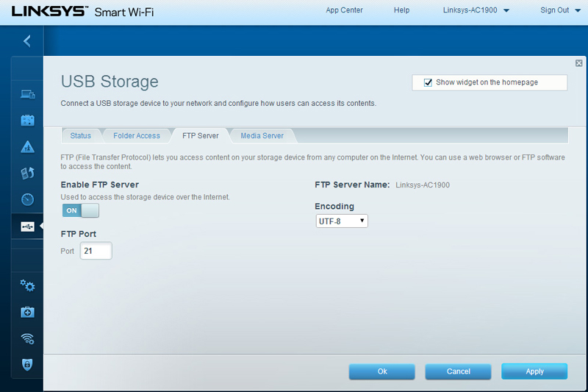The width and height of the screenshot is (588, 392).
Task: Open the Parental Controls warning icon
Action: click(x=27, y=146)
